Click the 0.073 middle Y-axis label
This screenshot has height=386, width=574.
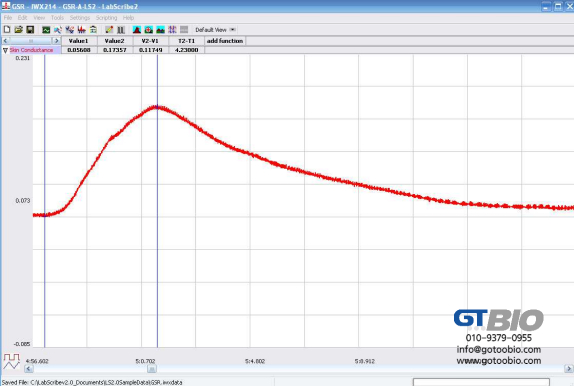click(x=22, y=201)
